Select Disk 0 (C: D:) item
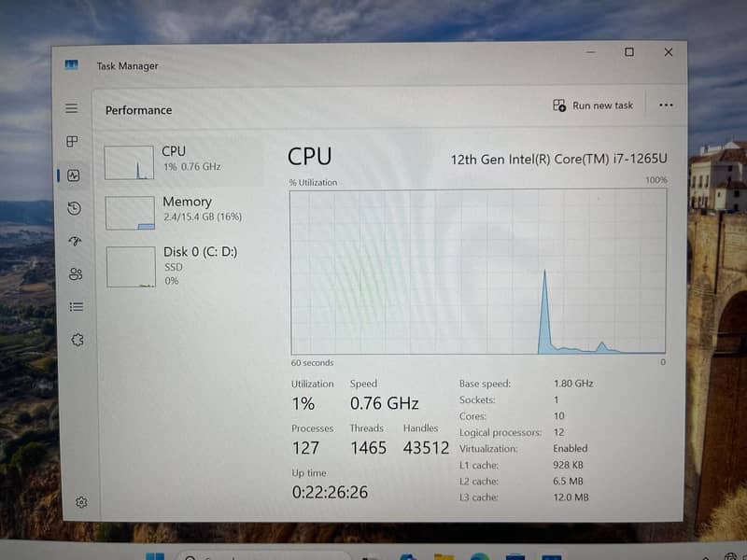The height and width of the screenshot is (560, 747). click(183, 266)
